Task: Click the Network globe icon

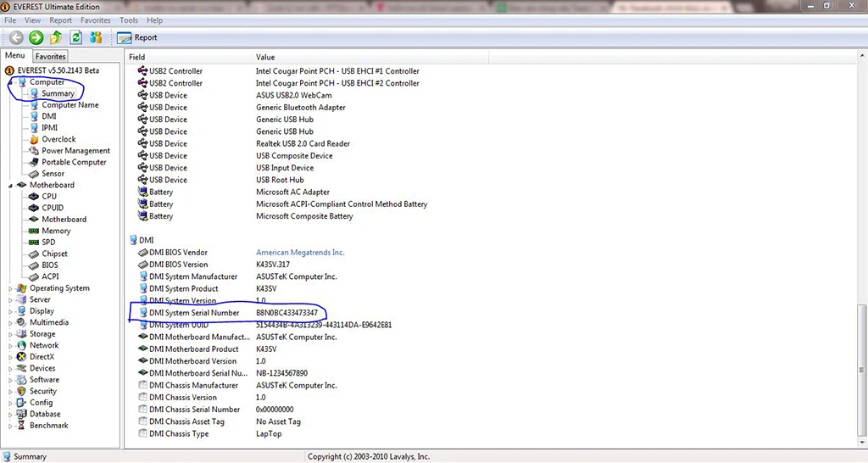Action: [x=21, y=345]
